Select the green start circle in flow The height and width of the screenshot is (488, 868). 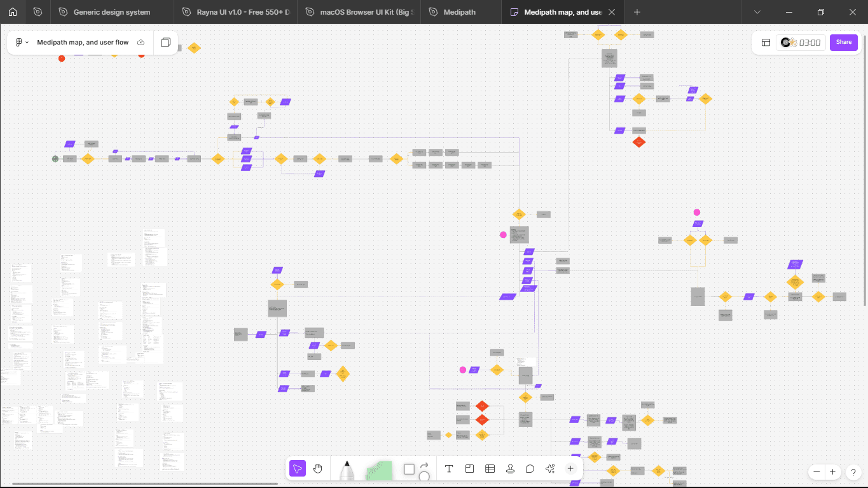pos(55,158)
